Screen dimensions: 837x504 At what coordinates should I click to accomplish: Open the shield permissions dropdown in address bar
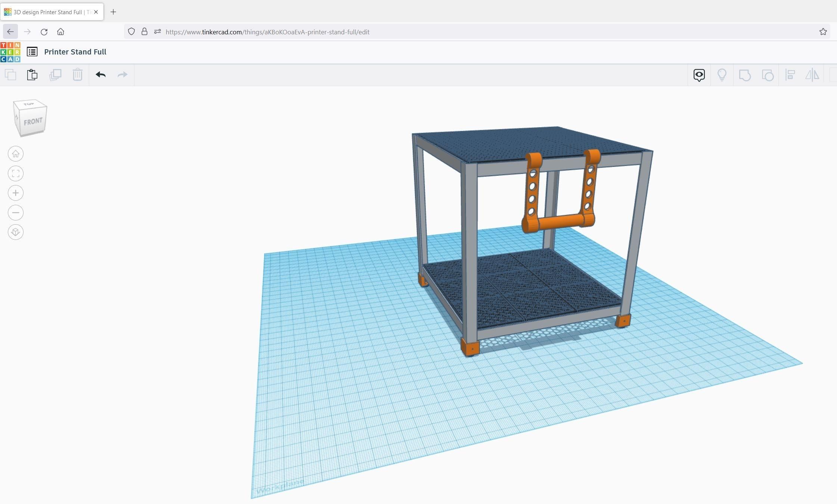pos(131,32)
